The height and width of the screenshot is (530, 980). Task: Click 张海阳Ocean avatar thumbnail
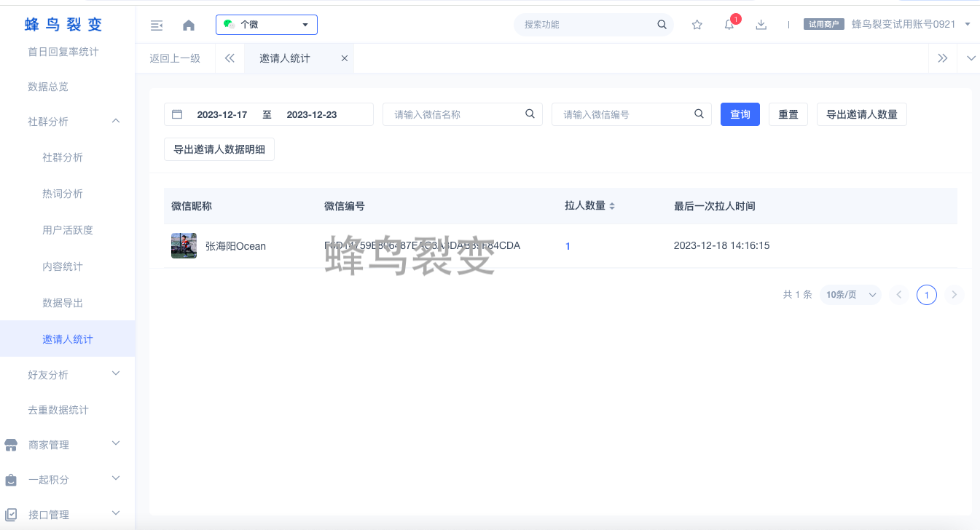[x=184, y=246]
